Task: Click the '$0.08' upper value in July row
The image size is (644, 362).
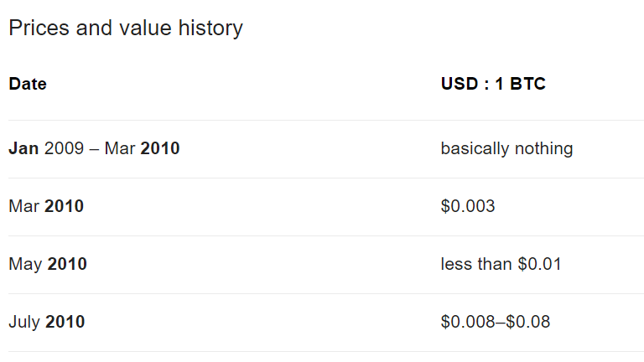Action: [528, 322]
